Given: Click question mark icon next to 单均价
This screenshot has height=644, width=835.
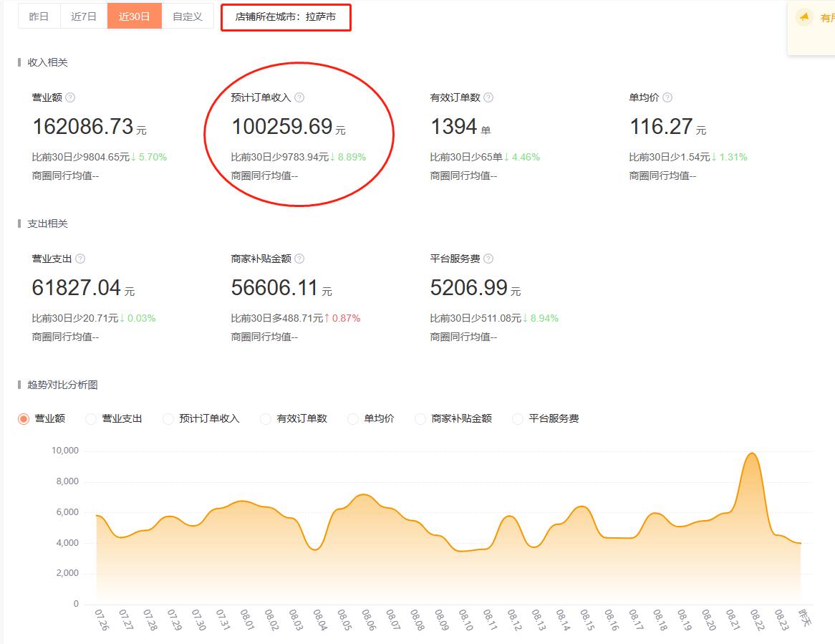Looking at the screenshot, I should tap(667, 97).
